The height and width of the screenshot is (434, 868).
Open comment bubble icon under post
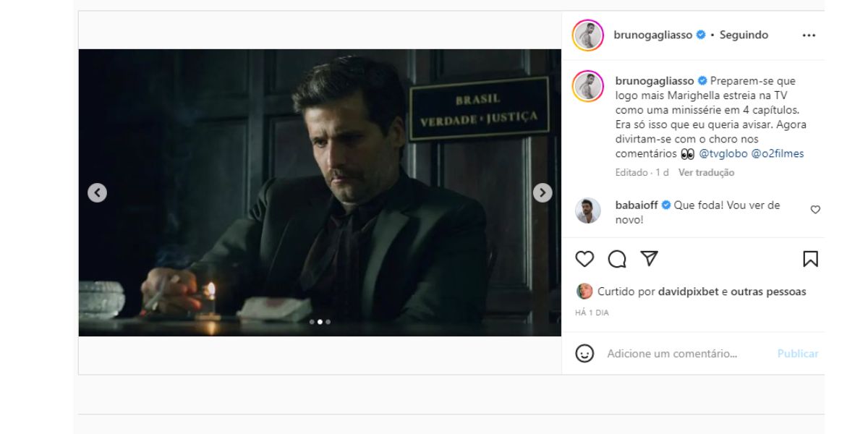617,259
